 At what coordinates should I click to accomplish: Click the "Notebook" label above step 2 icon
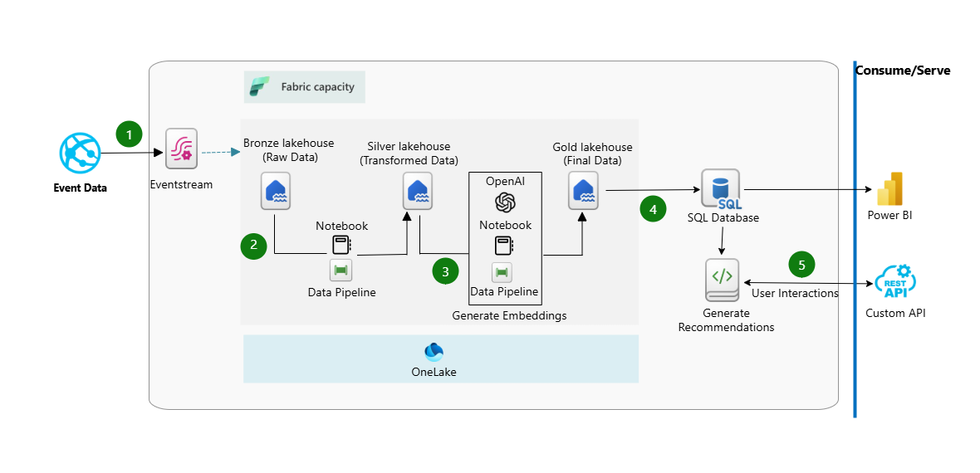click(342, 226)
